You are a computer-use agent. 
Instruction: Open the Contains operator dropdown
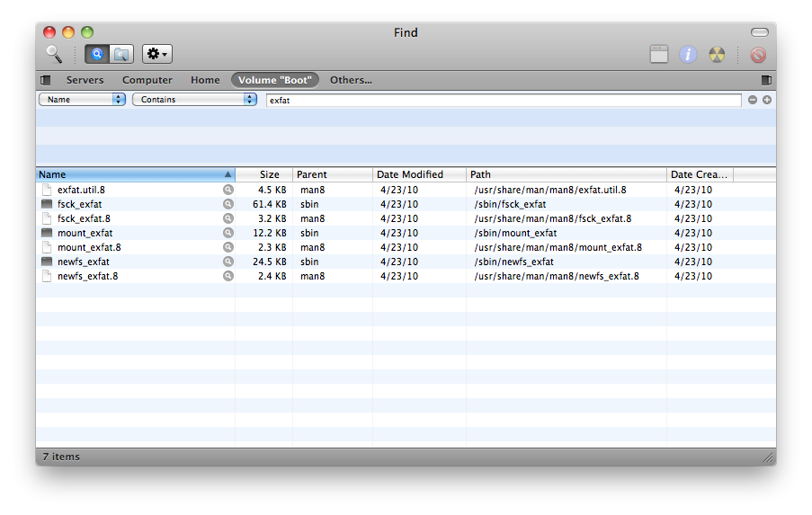[195, 100]
